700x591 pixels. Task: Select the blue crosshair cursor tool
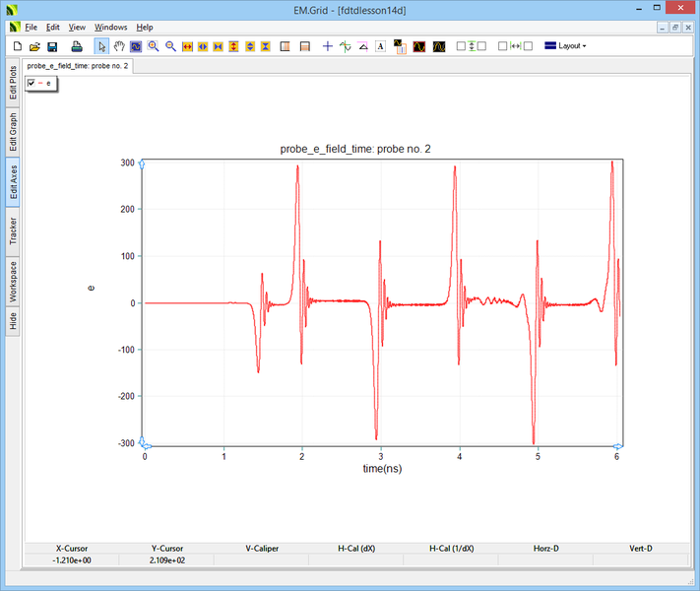(x=328, y=46)
